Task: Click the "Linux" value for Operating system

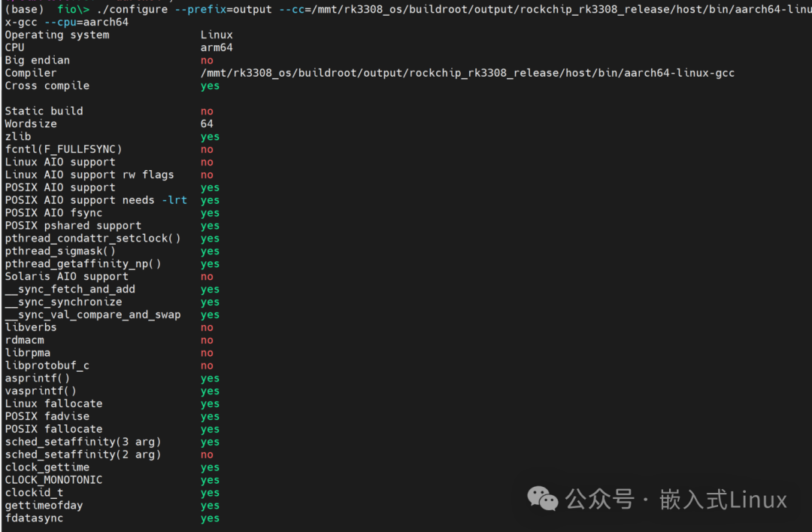Action: (x=217, y=35)
